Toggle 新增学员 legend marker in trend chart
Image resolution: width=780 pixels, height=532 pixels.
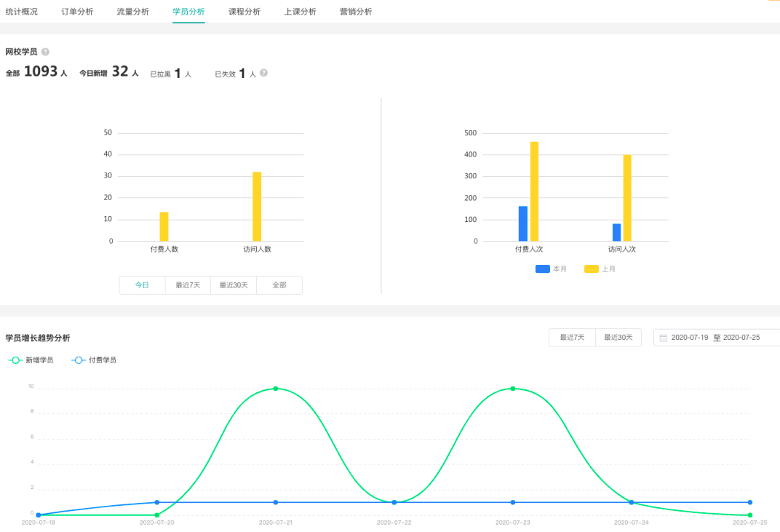(15, 360)
